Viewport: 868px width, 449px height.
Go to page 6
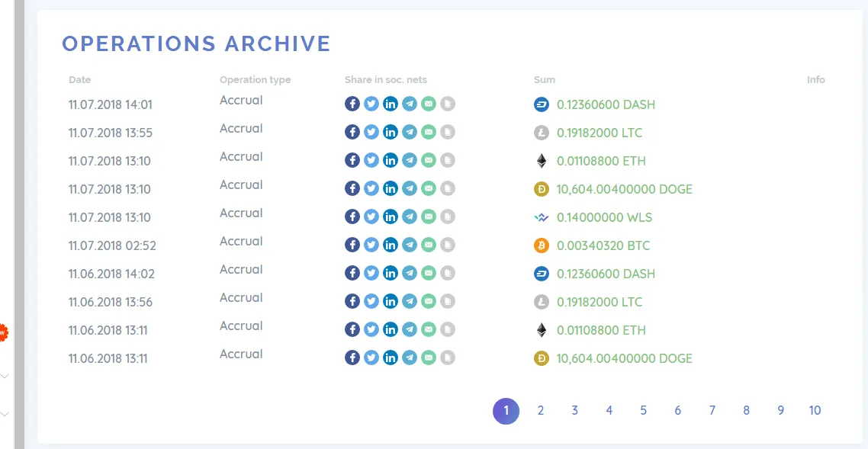(677, 411)
